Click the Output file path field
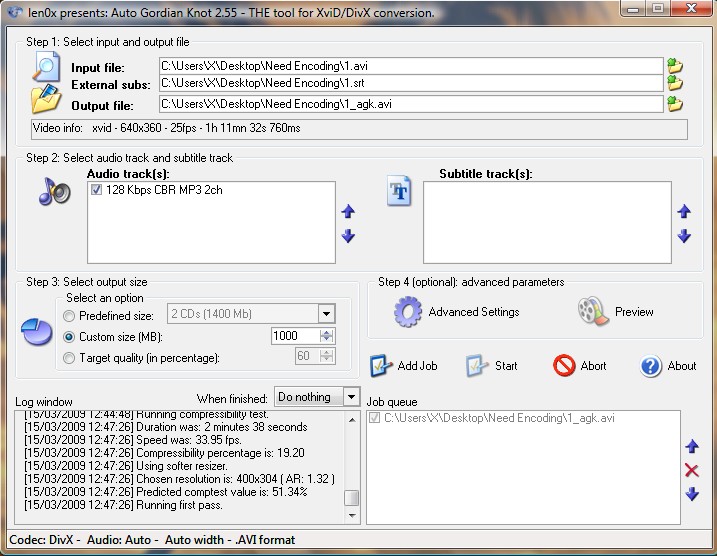The width and height of the screenshot is (717, 556). [x=411, y=104]
